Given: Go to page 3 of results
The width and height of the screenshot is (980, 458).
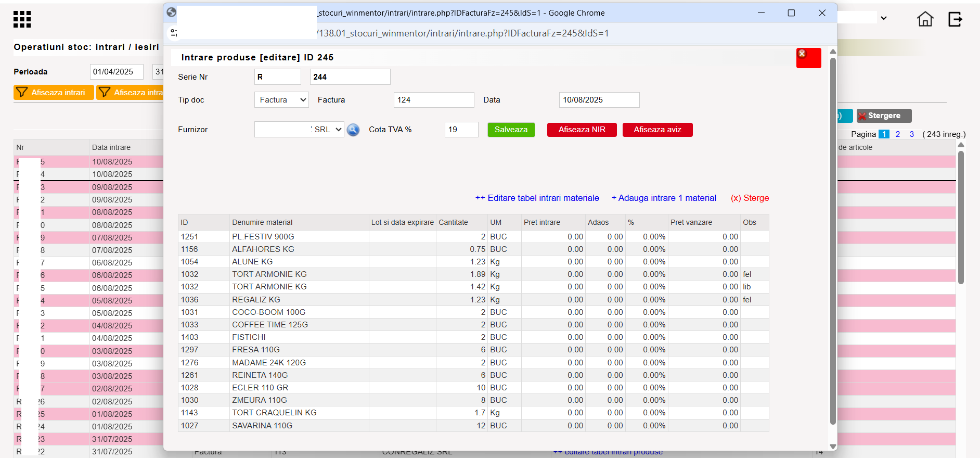Looking at the screenshot, I should (x=912, y=134).
